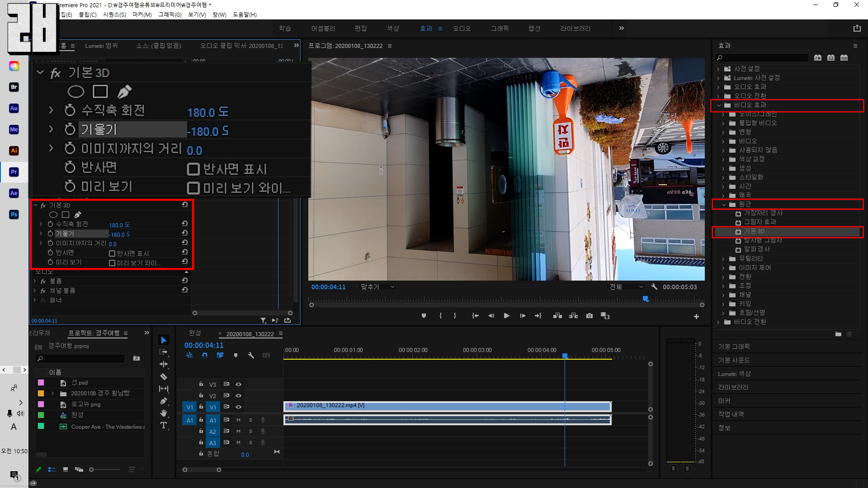Open the 시퀀스(S) menu

pos(114,14)
